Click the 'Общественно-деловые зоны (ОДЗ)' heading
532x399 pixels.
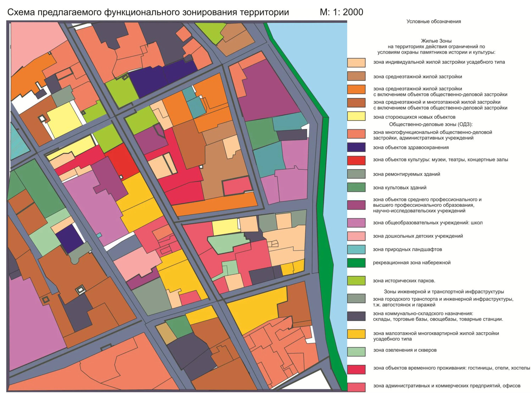(x=431, y=124)
